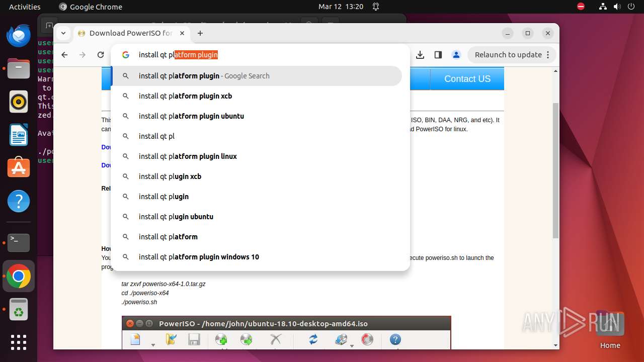Pick the suggestion install qt pl
This screenshot has width=644, height=362.
(x=256, y=136)
